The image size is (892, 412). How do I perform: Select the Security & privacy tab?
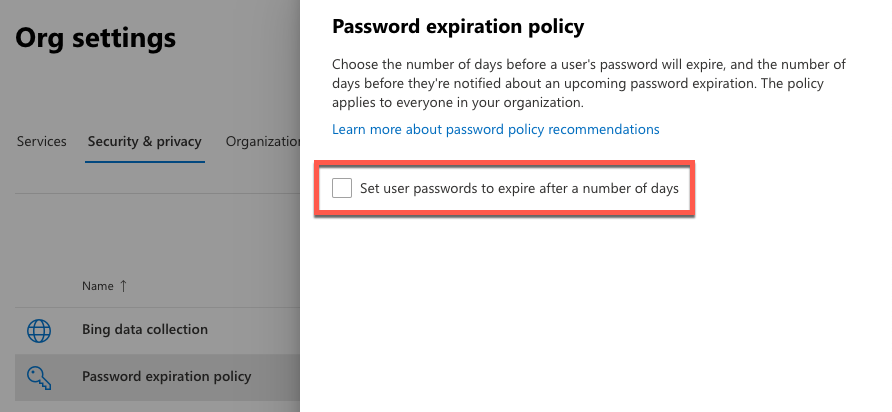(144, 141)
